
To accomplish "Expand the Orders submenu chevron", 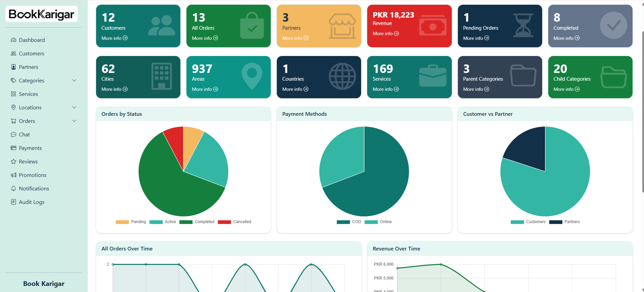I will coord(74,121).
